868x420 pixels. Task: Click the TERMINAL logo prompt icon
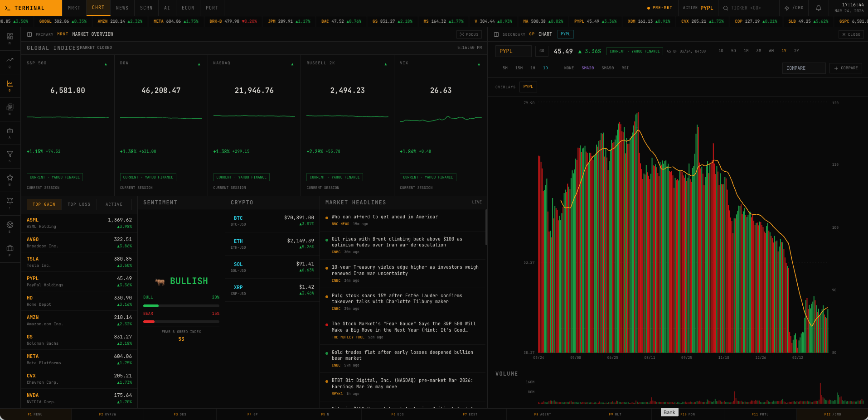[x=7, y=8]
